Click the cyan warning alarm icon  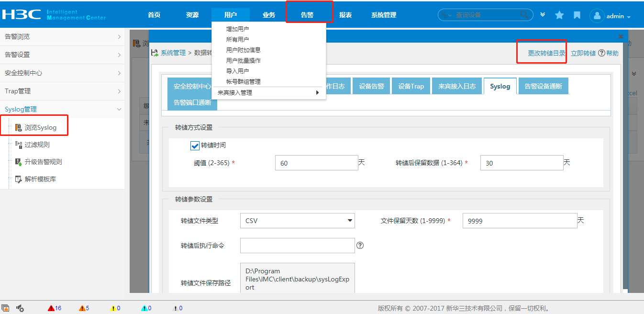144,308
